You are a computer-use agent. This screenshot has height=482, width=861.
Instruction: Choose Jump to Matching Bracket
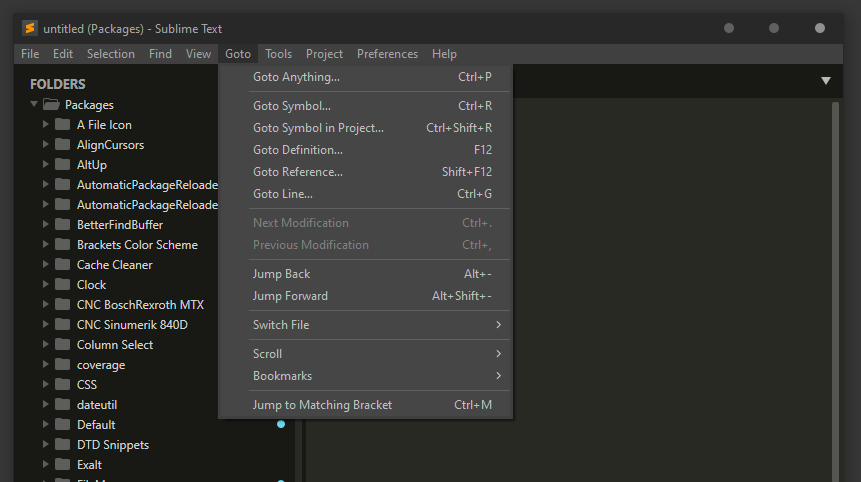point(365,405)
